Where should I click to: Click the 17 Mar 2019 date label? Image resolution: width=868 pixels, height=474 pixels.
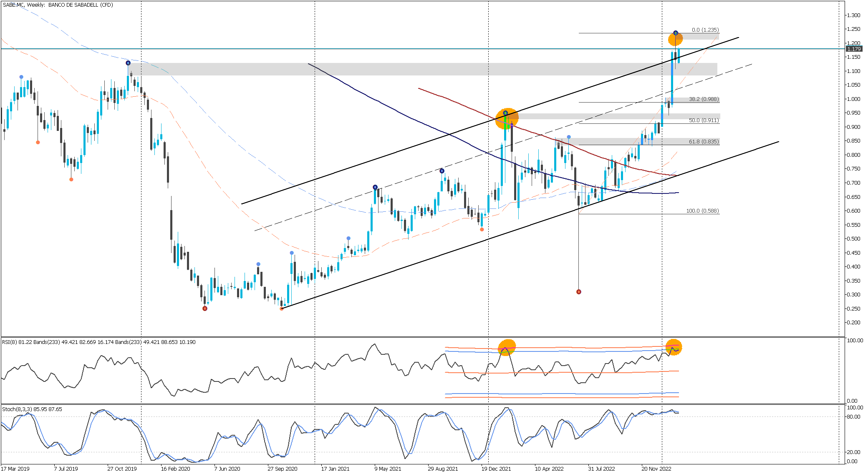[x=15, y=469]
